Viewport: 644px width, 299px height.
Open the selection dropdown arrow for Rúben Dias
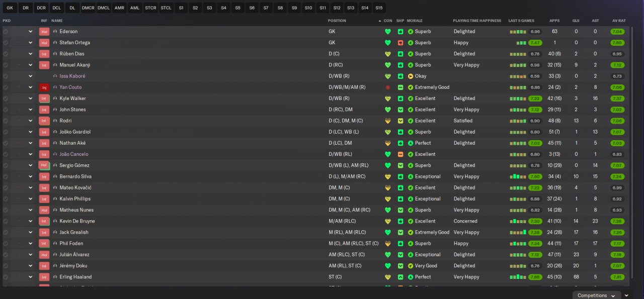click(x=30, y=54)
